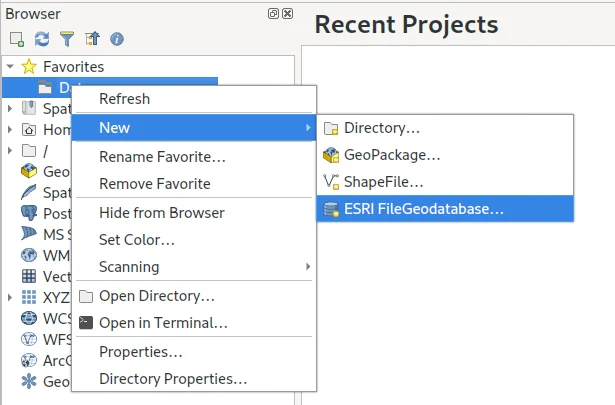Viewport: 615px width, 405px height.
Task: Click the XYZ Tiles grid icon
Action: click(x=29, y=297)
